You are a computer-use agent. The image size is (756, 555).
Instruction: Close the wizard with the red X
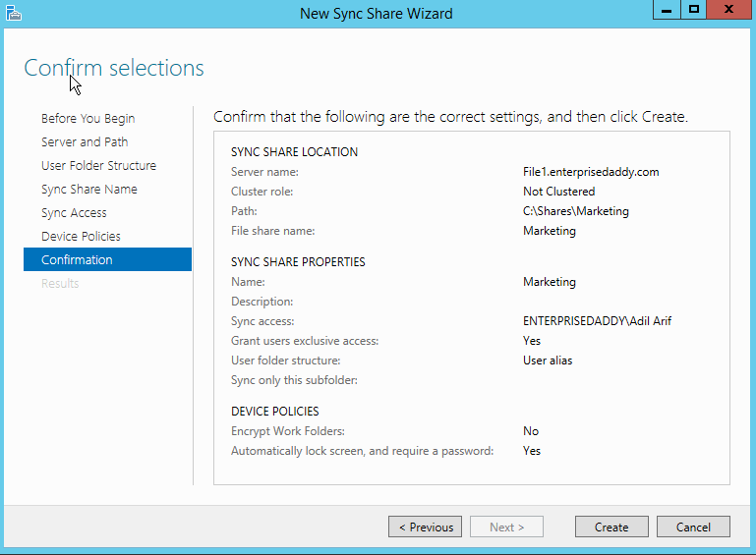[x=729, y=10]
